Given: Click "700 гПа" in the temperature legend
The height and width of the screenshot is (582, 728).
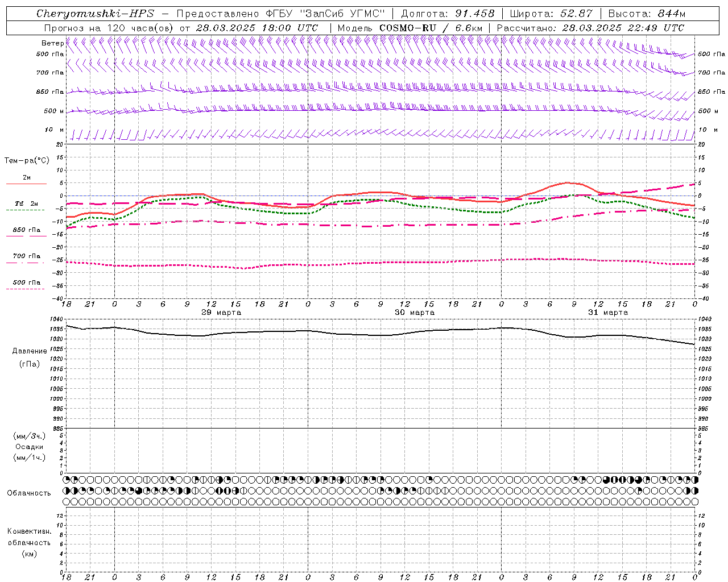Looking at the screenshot, I should click(27, 256).
